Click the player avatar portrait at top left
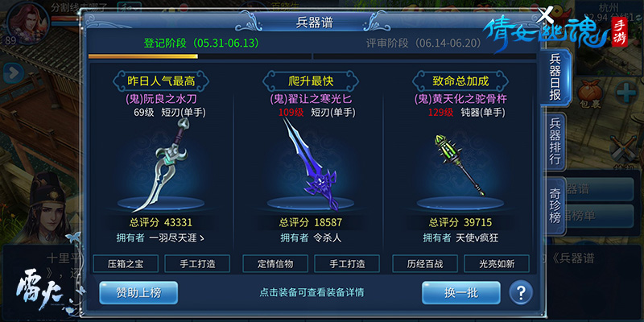 coord(27,21)
